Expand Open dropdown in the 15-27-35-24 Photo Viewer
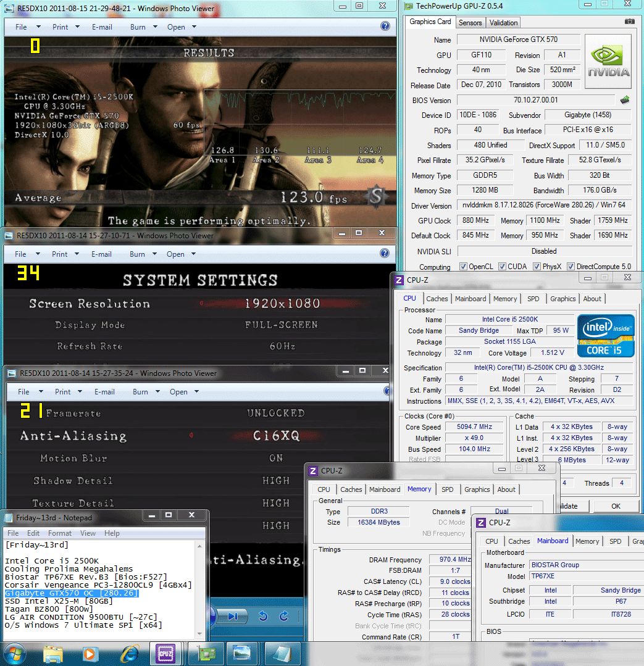The height and width of the screenshot is (666, 644). click(x=197, y=391)
